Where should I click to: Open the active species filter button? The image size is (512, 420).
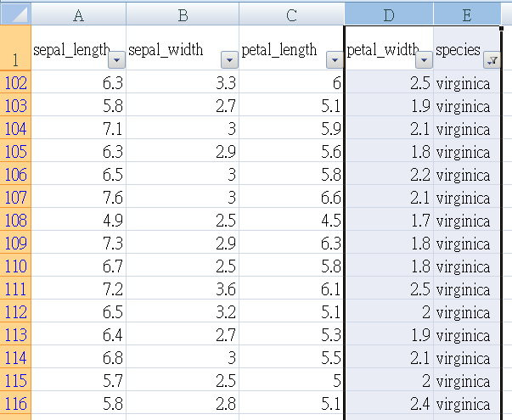tap(492, 59)
